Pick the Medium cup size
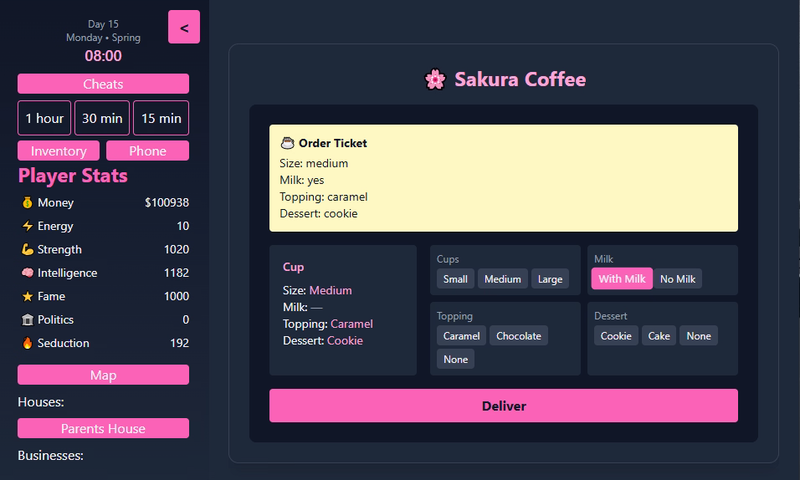Screen dimensions: 800x480 [502, 279]
